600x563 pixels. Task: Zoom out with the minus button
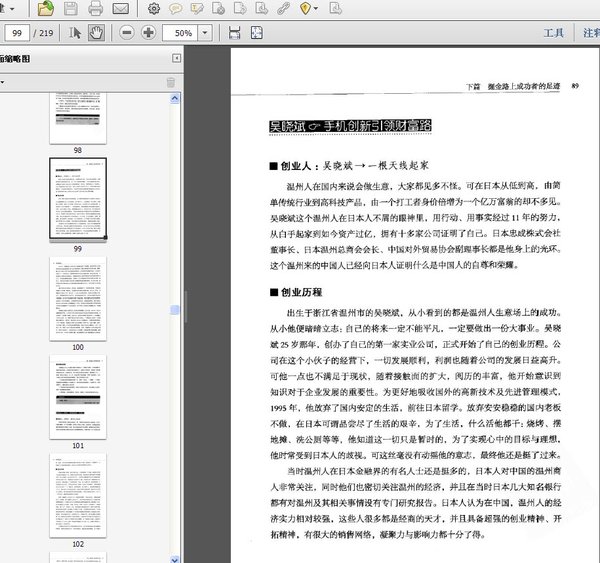point(127,33)
